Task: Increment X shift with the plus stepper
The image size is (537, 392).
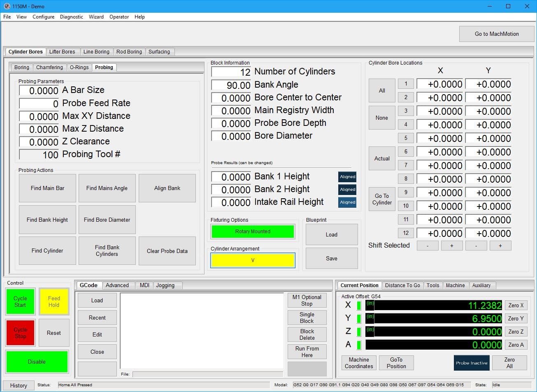Action: (x=451, y=245)
